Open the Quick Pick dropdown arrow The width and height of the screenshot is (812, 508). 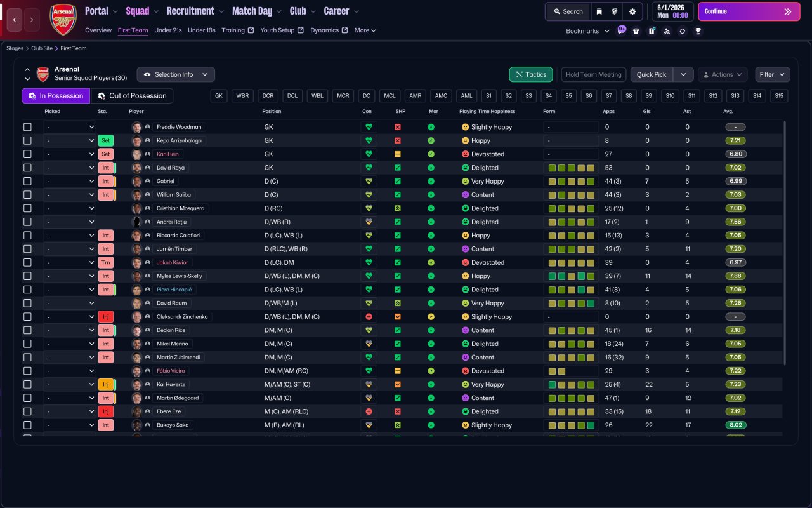683,74
